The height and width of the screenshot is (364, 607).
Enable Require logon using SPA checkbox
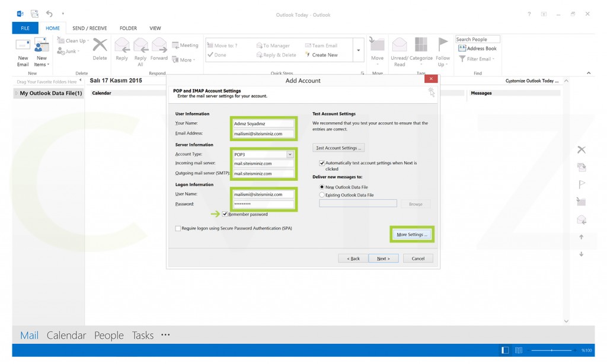coord(178,228)
